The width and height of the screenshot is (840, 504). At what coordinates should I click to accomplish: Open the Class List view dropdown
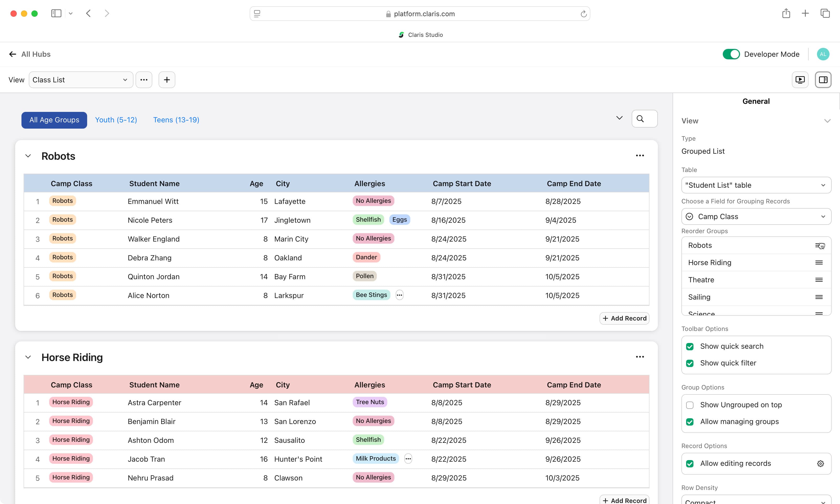pos(81,80)
